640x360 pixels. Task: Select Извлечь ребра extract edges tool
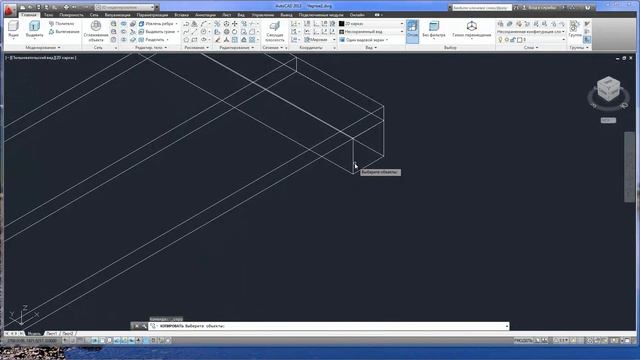coord(158,24)
